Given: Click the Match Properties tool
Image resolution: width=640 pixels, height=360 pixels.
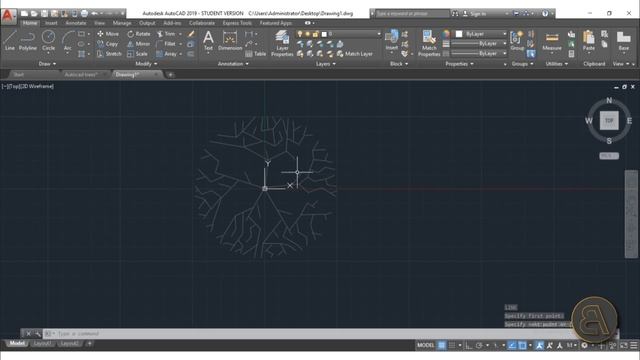Looking at the screenshot, I should (x=429, y=43).
